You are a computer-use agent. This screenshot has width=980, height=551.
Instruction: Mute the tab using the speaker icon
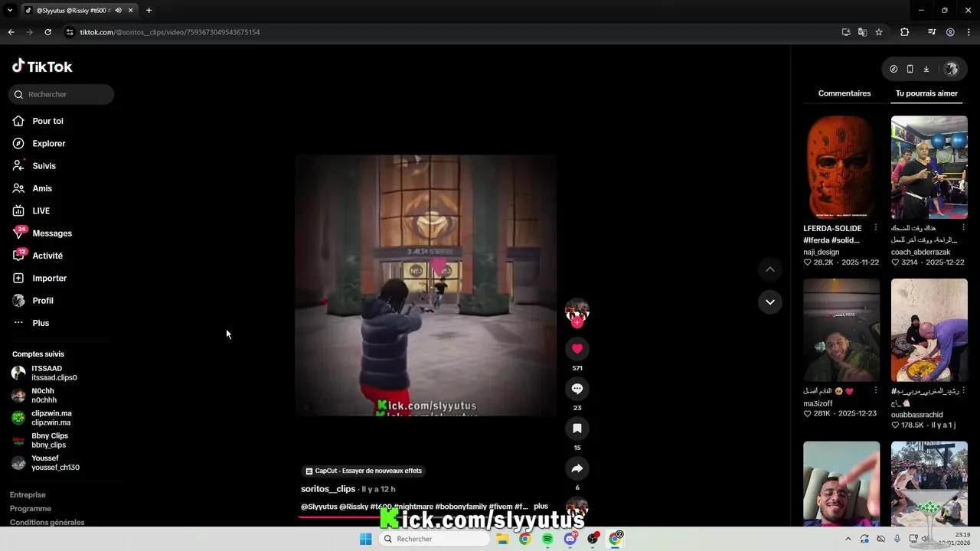[118, 11]
